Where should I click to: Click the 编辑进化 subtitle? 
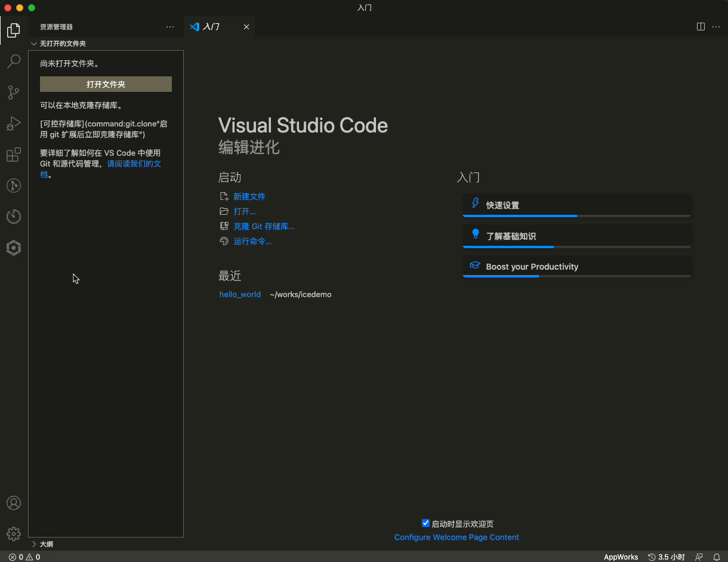[x=249, y=147]
